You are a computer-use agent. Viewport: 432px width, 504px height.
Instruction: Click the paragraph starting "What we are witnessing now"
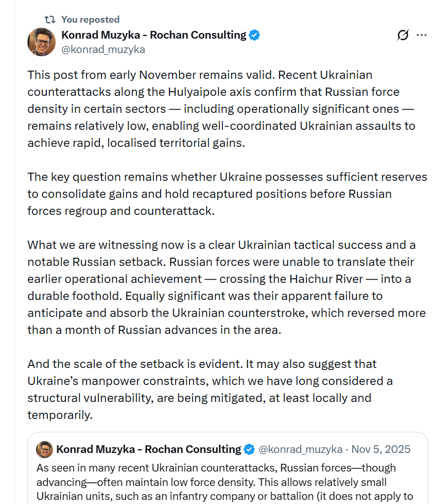[x=227, y=287]
